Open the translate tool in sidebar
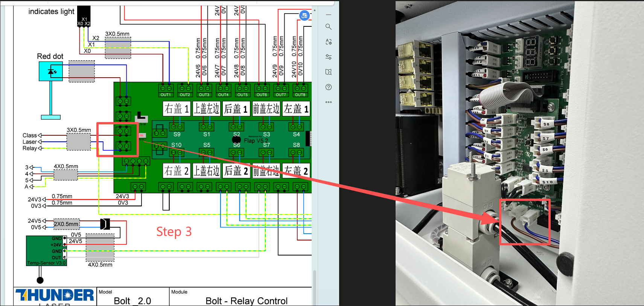644x306 pixels. tap(329, 42)
